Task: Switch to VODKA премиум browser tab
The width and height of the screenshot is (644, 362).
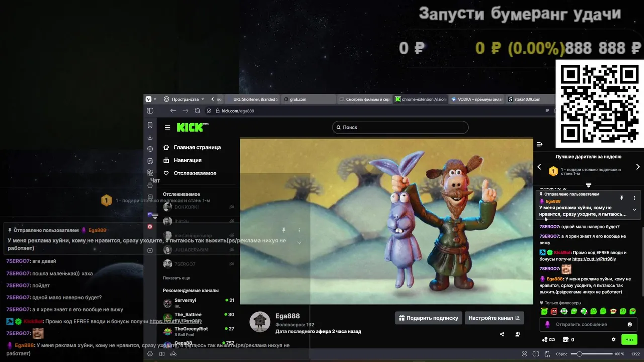Action: pyautogui.click(x=476, y=99)
